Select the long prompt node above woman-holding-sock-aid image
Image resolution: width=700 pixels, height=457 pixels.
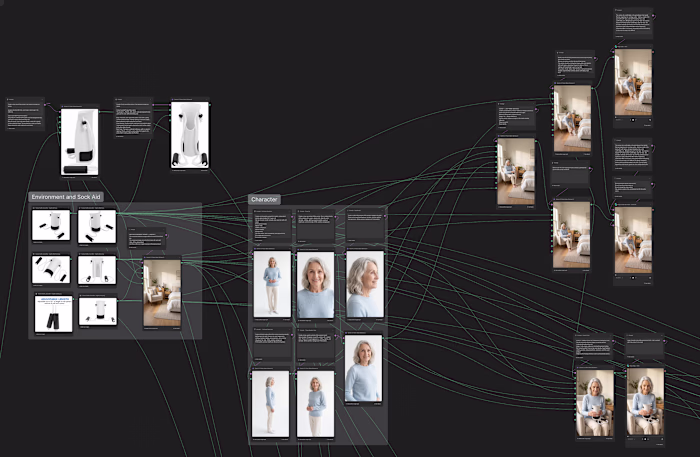[x=594, y=346]
